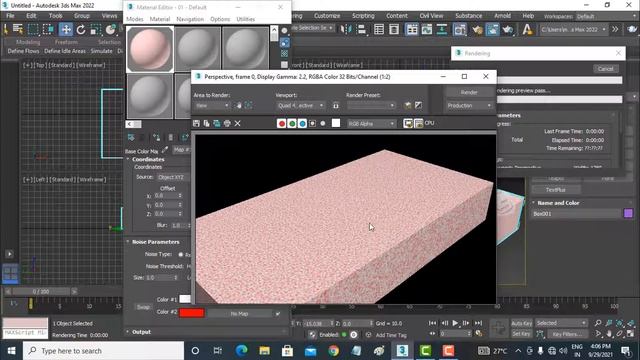640x360 pixels.
Task: Open Viewport Quad 4 dropdown
Action: (300, 106)
